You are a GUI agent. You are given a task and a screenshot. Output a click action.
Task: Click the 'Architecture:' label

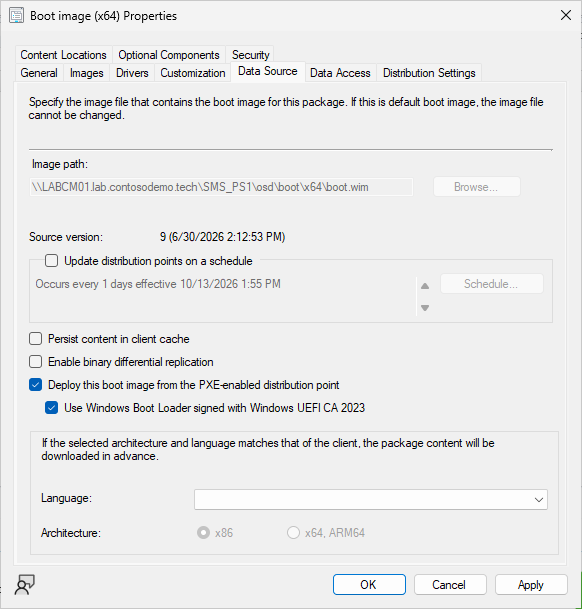pos(71,533)
